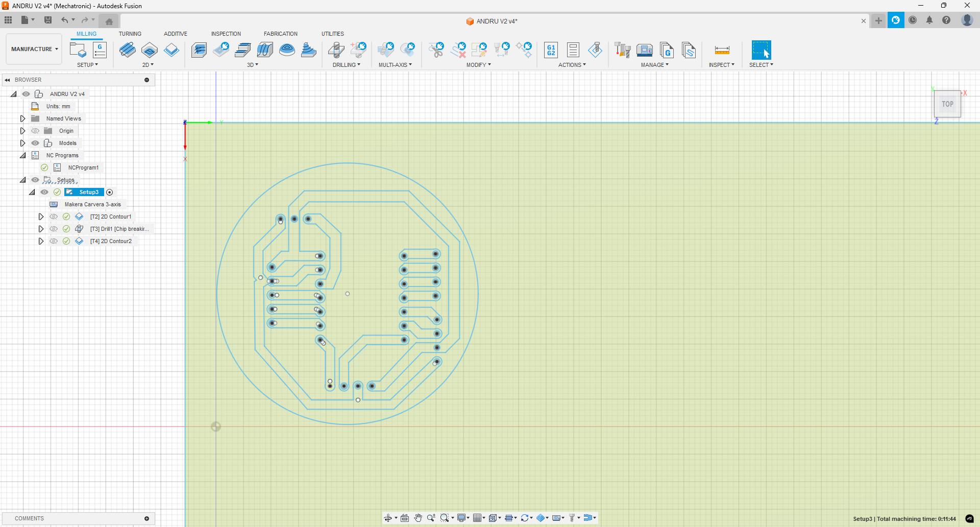Switch to the UTILITIES tab
This screenshot has width=980, height=527.
coord(333,34)
